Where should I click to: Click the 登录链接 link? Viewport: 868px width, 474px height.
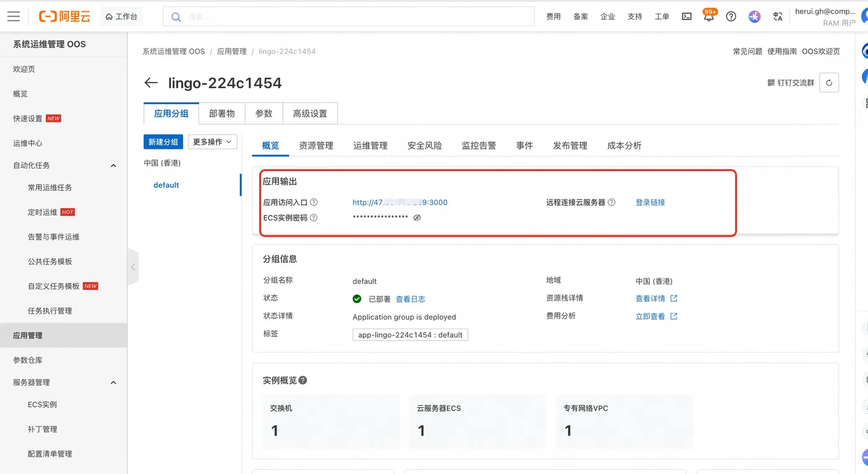pyautogui.click(x=650, y=203)
